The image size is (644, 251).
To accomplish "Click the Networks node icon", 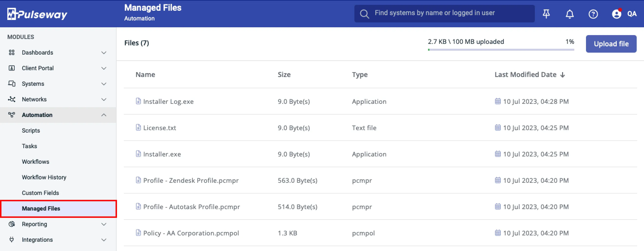I will click(11, 99).
